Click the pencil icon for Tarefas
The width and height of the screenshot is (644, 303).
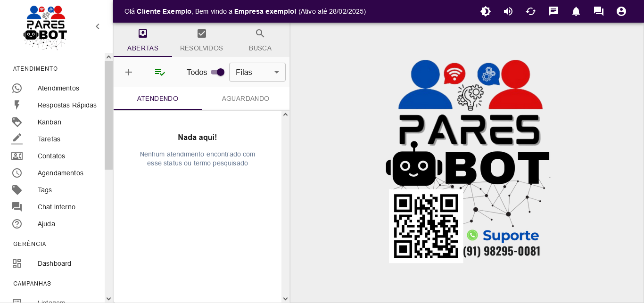[x=17, y=139]
